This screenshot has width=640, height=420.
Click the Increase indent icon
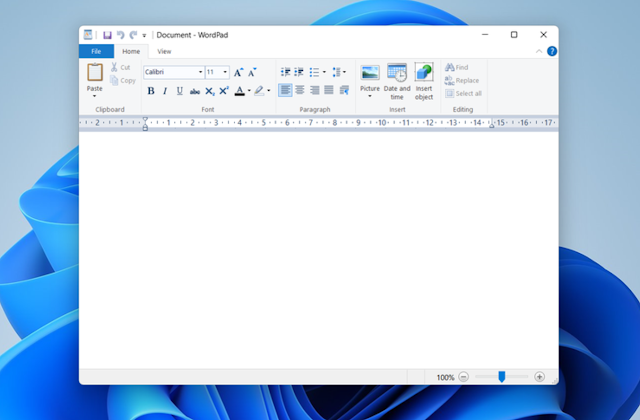coord(299,72)
